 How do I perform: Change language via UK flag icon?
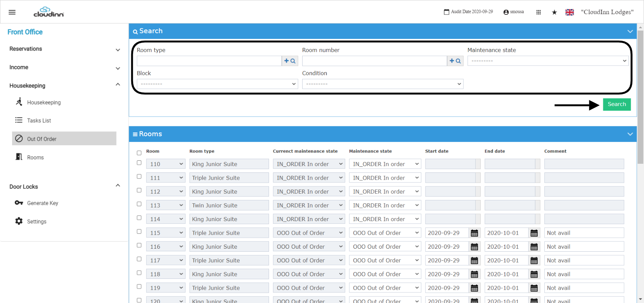point(570,12)
